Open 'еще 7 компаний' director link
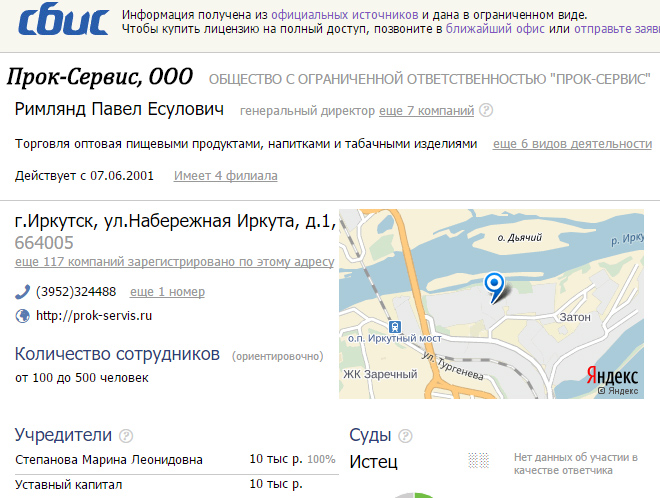The image size is (660, 498). (x=426, y=111)
